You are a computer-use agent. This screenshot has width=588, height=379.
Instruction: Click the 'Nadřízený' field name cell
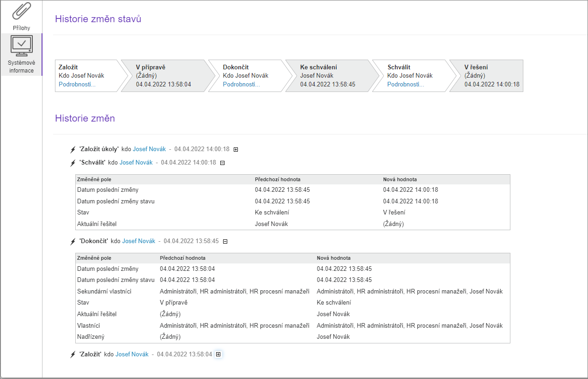click(x=91, y=337)
